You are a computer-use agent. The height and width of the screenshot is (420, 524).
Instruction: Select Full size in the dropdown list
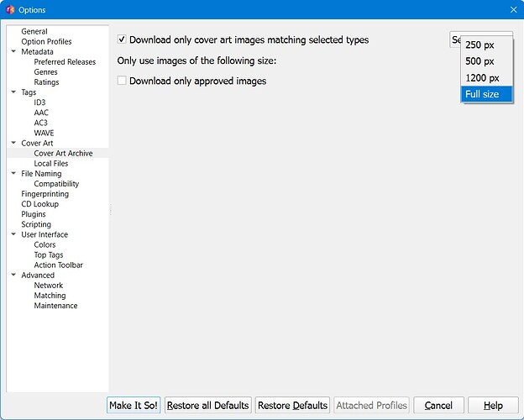pos(486,94)
